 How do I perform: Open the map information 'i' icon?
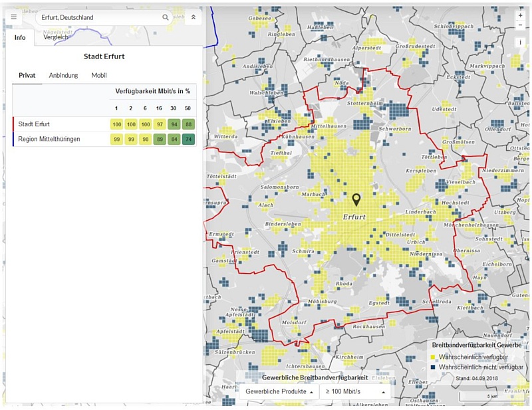[519, 41]
